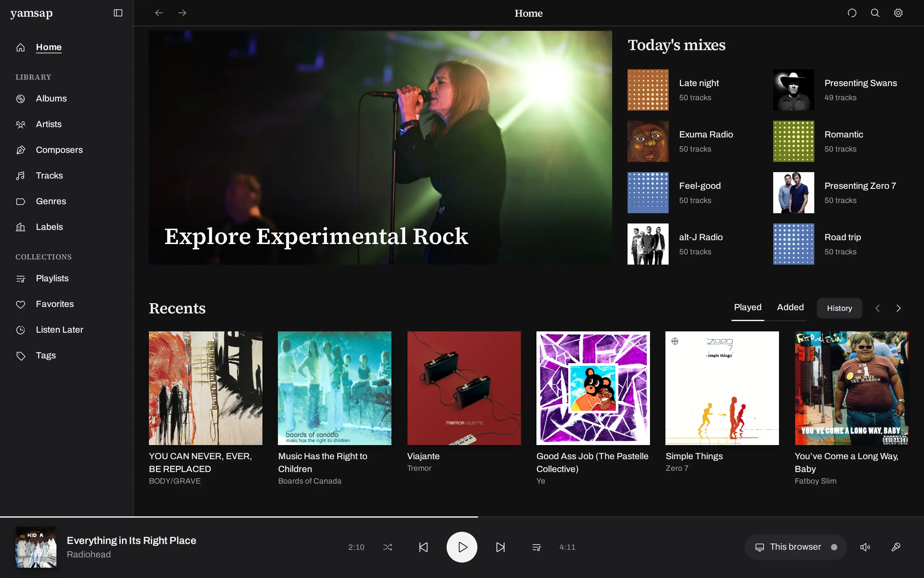Switch Recents to the Added tab
The width and height of the screenshot is (924, 578).
pyautogui.click(x=790, y=307)
